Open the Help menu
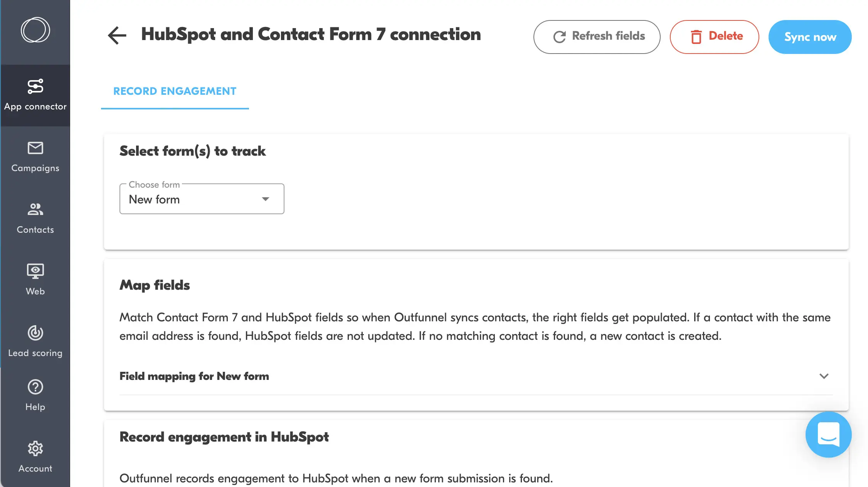868x487 pixels. (x=35, y=396)
